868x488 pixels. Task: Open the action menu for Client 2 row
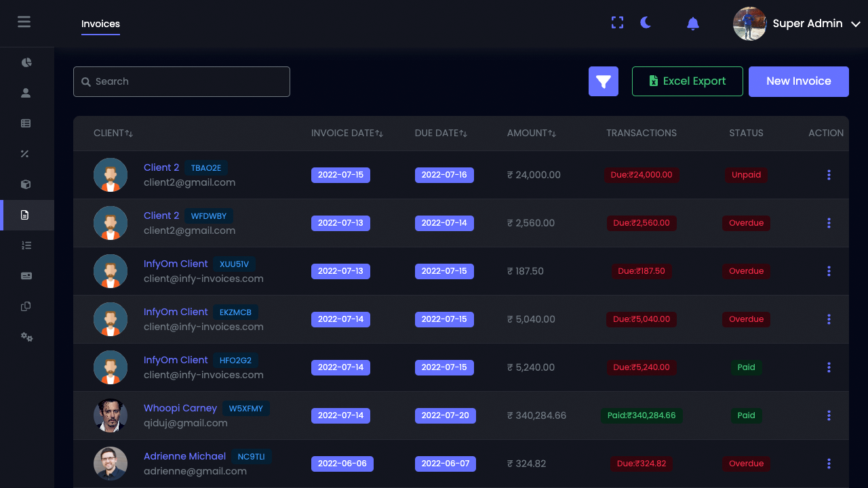[x=829, y=175]
